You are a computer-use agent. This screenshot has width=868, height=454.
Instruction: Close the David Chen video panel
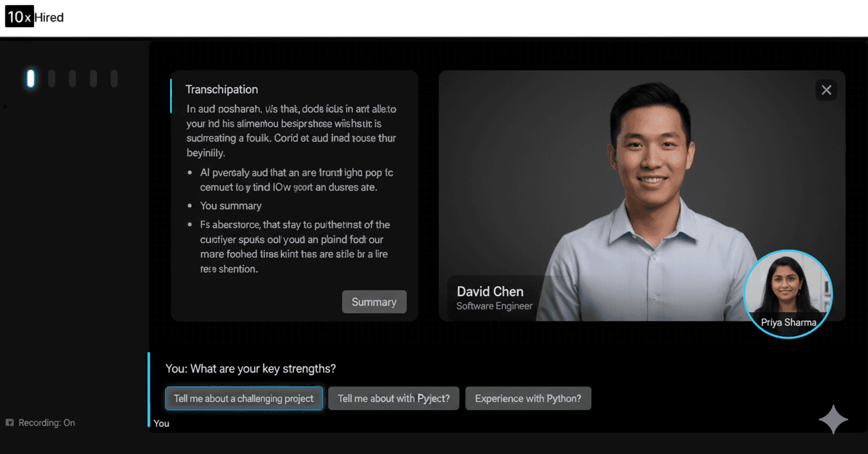click(x=827, y=90)
